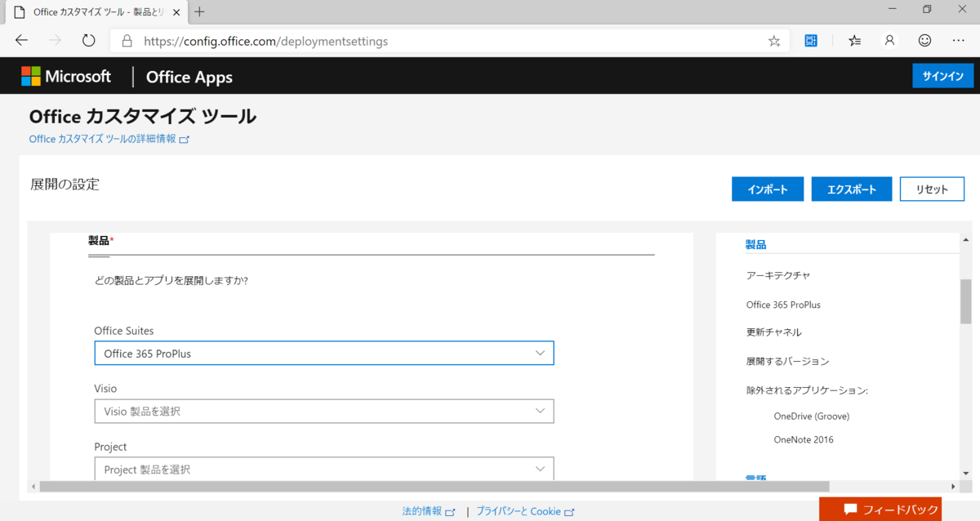Click the horizontal scrollbar thumb

434,486
